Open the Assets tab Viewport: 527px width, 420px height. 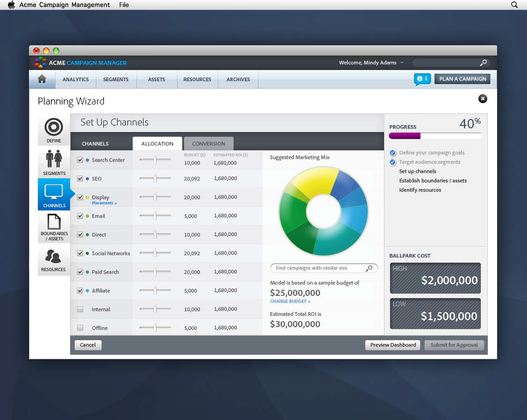click(157, 79)
